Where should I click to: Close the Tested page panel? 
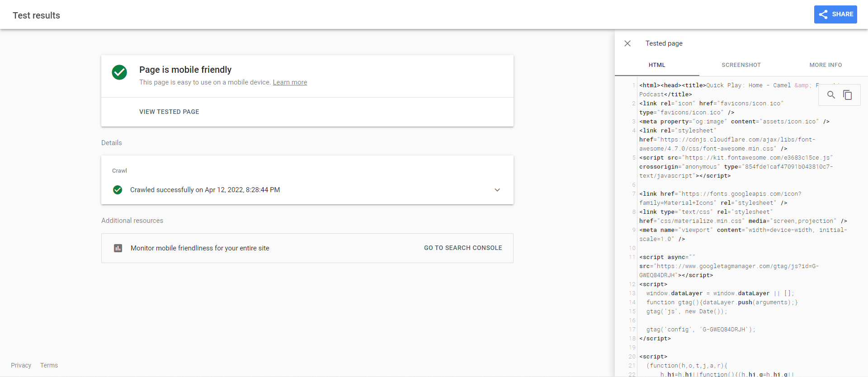click(x=627, y=43)
